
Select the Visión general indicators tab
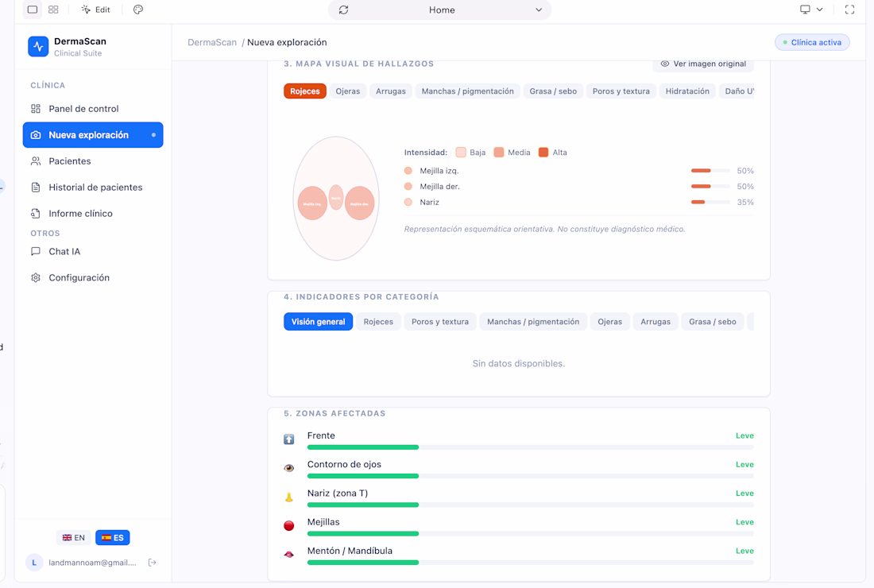coord(319,322)
